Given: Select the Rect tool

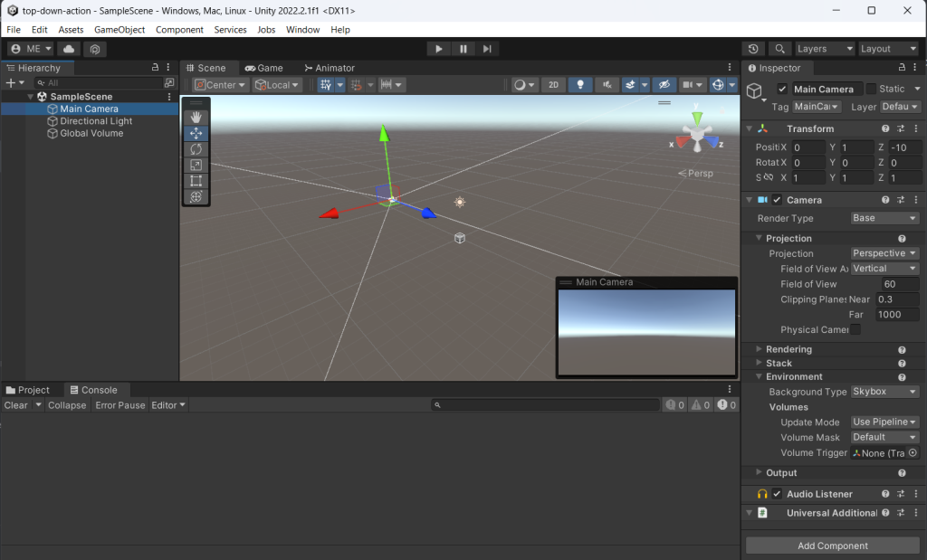Looking at the screenshot, I should (x=196, y=181).
